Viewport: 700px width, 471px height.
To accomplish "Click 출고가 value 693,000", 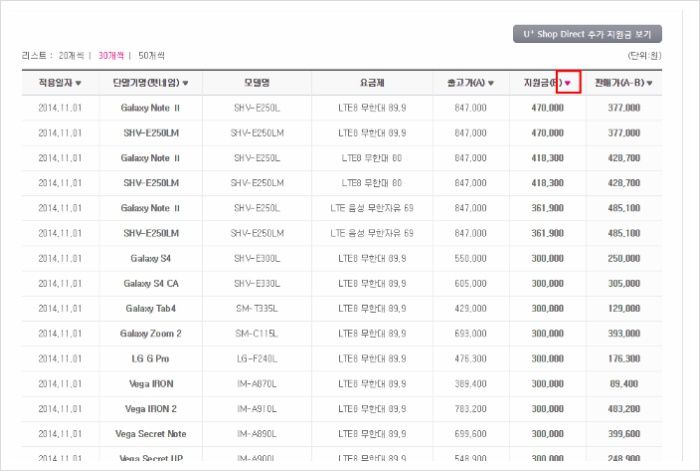I will point(471,333).
